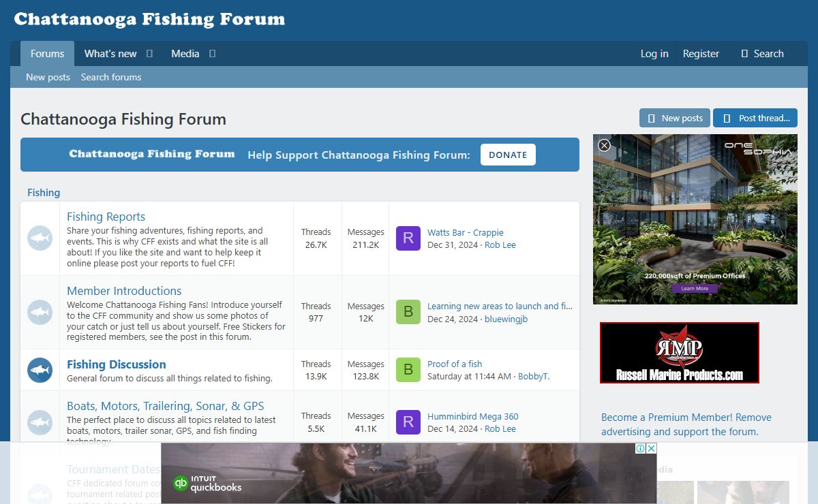Screen dimensions: 818x504
Task: Expand the Media submenu arrow
Action: (x=212, y=54)
